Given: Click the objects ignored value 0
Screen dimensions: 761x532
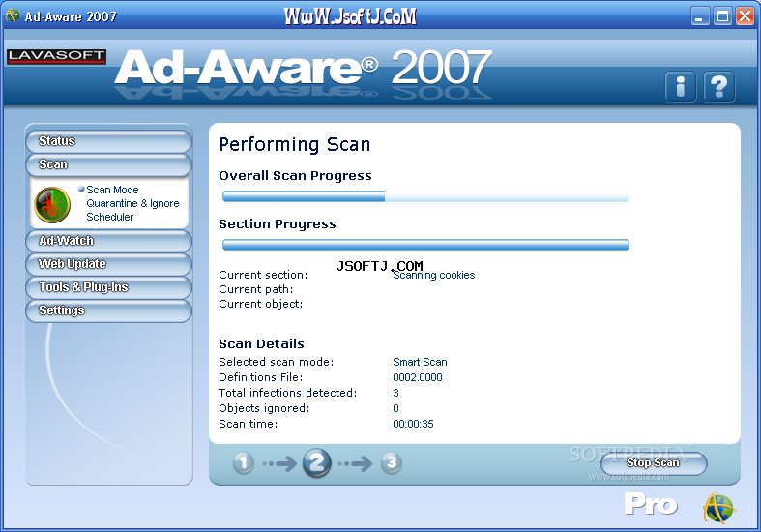Looking at the screenshot, I should coord(396,409).
